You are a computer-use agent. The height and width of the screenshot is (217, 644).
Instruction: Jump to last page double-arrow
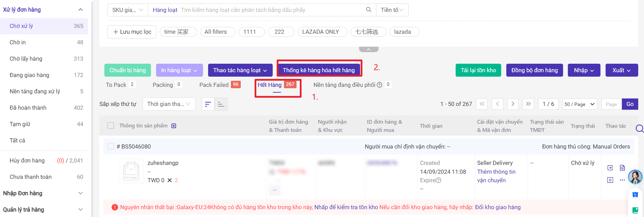(x=528, y=104)
